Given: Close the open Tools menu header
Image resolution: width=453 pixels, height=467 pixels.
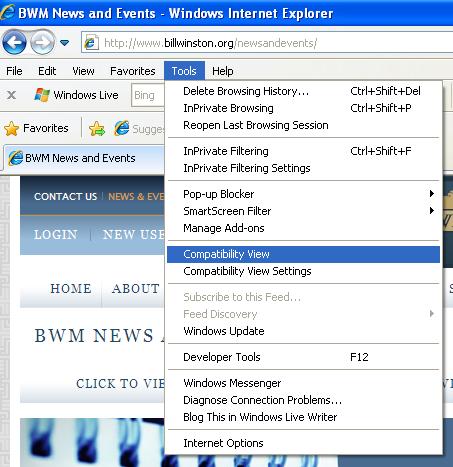Looking at the screenshot, I should point(184,71).
